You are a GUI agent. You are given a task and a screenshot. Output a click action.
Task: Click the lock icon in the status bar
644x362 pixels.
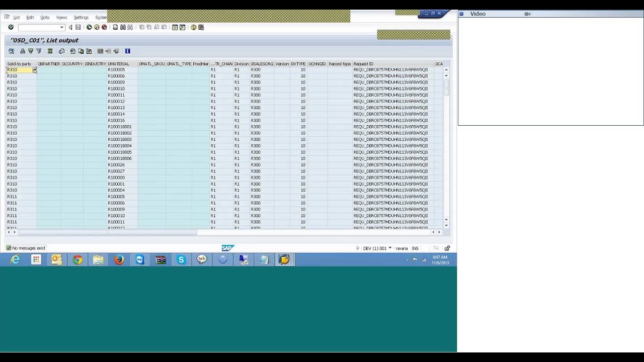pyautogui.click(x=447, y=248)
